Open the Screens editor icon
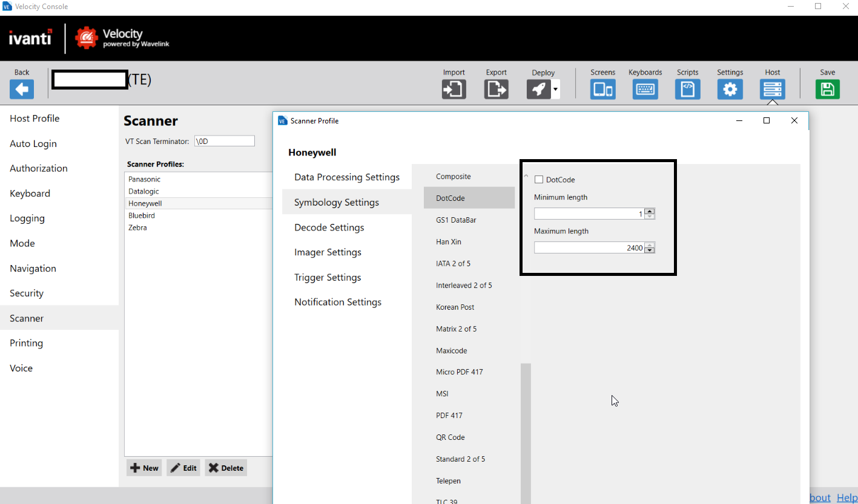The height and width of the screenshot is (504, 858). point(602,89)
